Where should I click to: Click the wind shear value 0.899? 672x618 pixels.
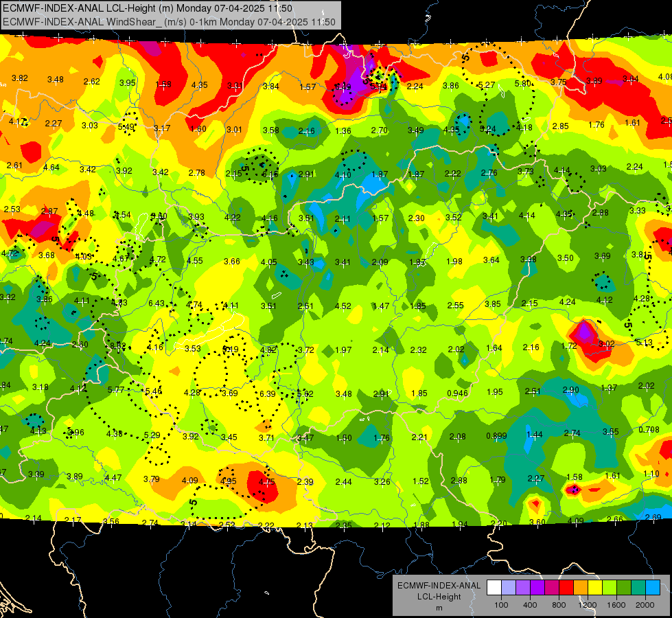click(496, 436)
